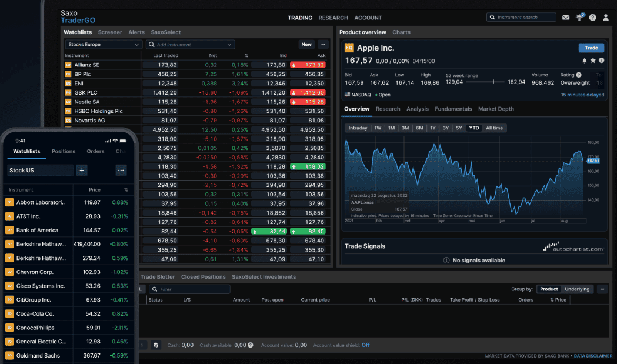Open the Add instrument dropdown
The height and width of the screenshot is (364, 617).
[x=191, y=44]
